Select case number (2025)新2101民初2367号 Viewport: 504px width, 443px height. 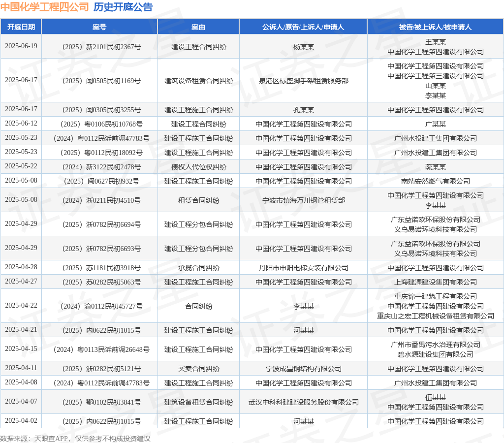99,47
